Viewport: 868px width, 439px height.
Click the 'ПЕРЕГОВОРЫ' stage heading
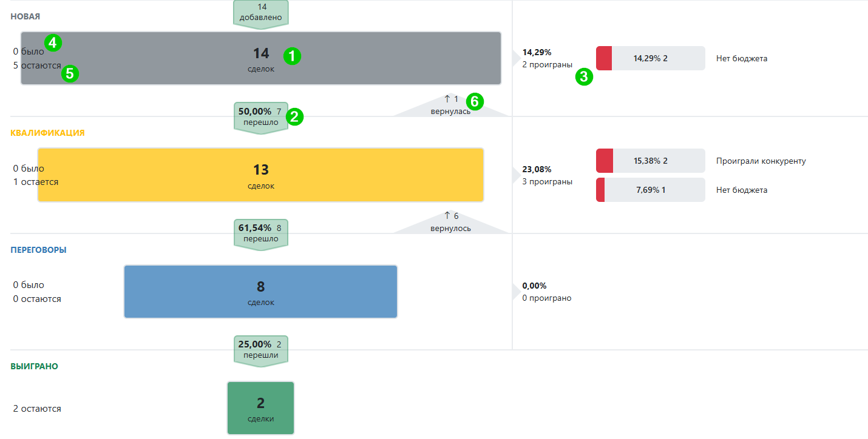click(x=39, y=250)
